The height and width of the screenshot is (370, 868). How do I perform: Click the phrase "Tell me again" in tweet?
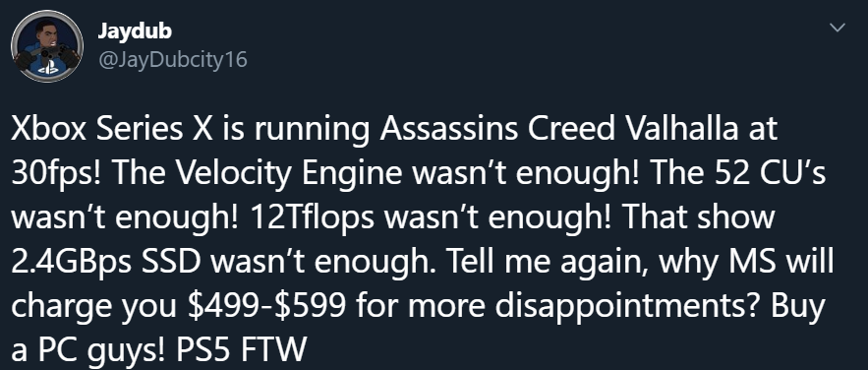(549, 262)
